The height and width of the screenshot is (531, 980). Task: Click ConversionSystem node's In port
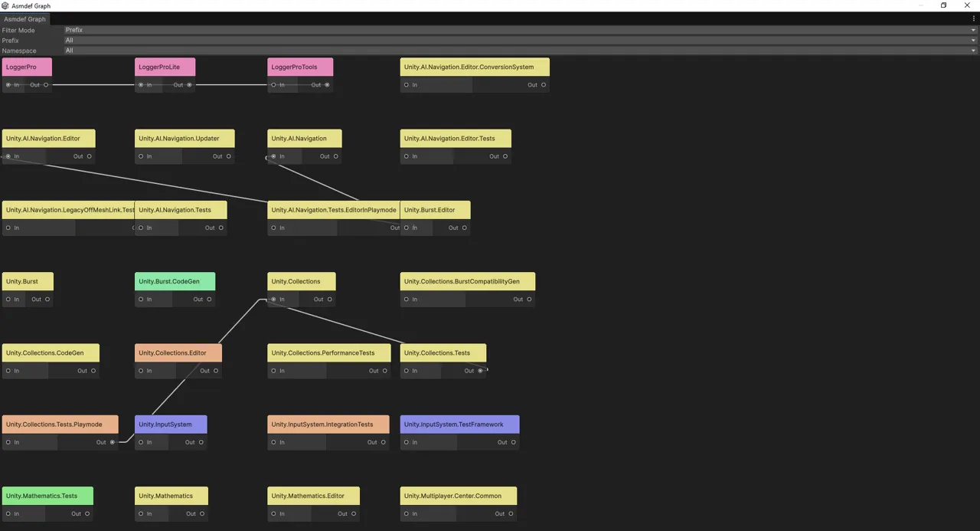pyautogui.click(x=407, y=85)
